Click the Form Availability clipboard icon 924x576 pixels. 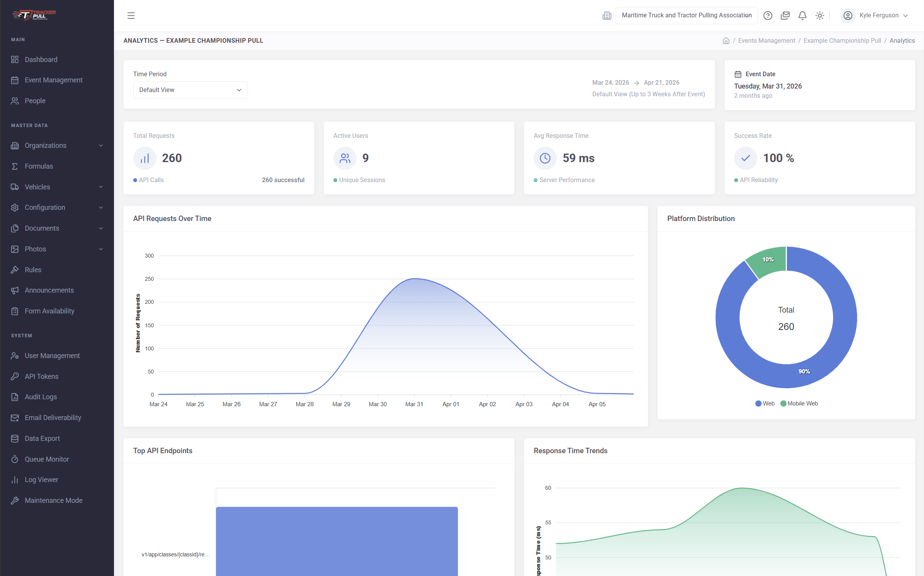pyautogui.click(x=15, y=311)
